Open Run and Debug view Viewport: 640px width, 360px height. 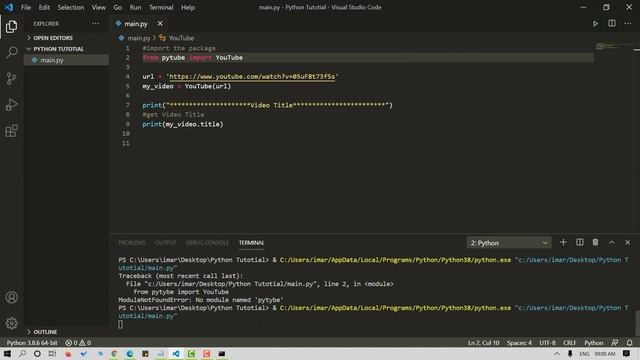pos(11,104)
